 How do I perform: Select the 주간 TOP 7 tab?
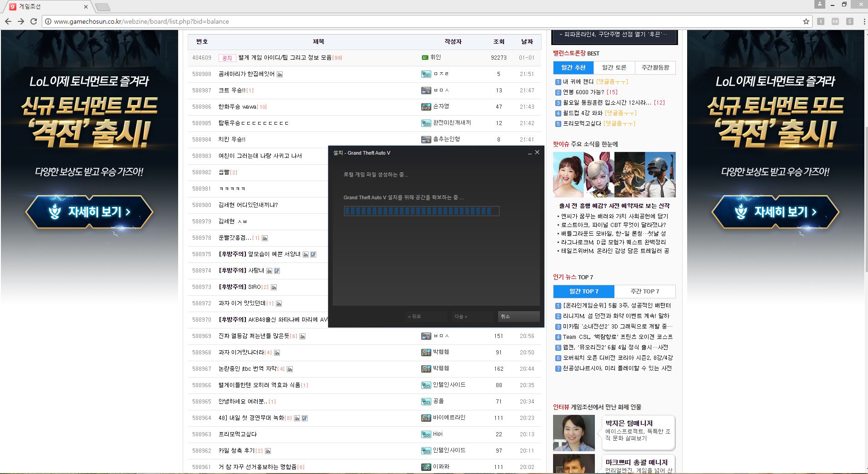(x=644, y=292)
